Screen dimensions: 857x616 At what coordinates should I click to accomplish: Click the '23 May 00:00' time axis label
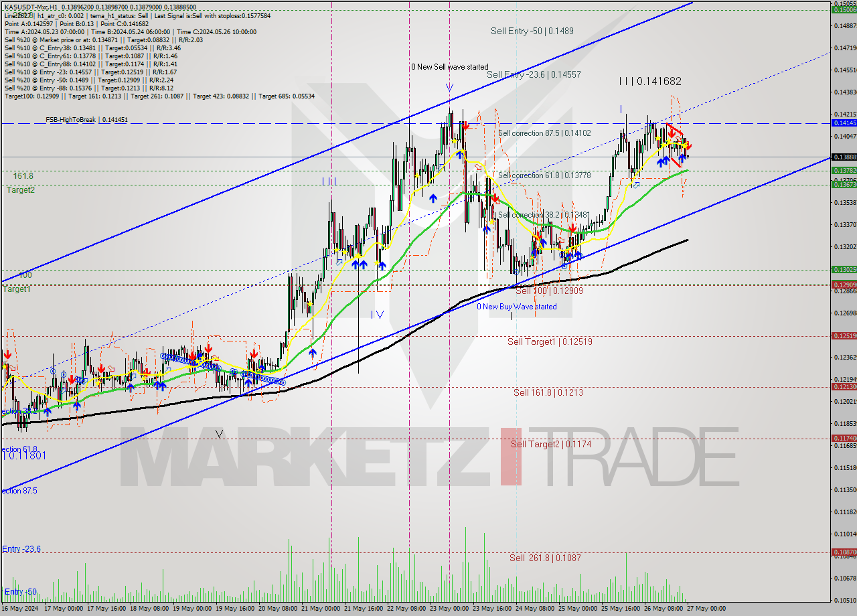[449, 608]
